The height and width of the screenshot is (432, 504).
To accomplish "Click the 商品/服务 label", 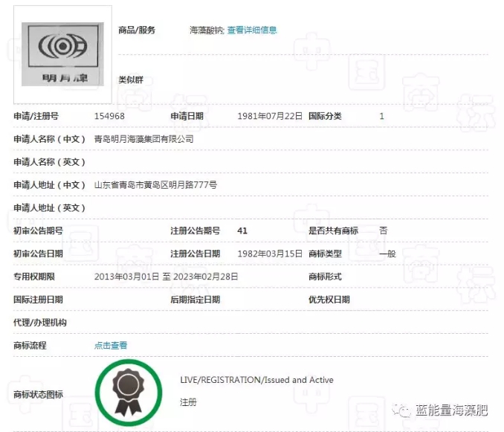I will pyautogui.click(x=137, y=30).
